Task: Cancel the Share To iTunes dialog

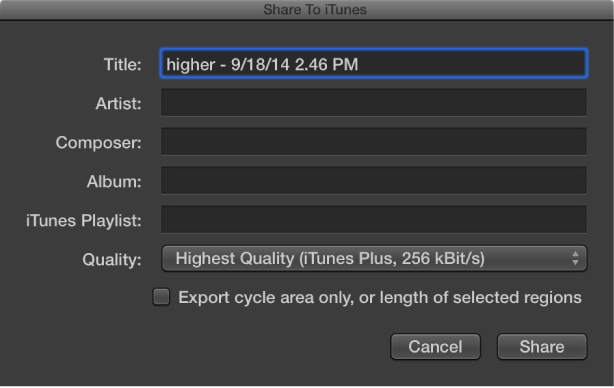Action: 435,346
